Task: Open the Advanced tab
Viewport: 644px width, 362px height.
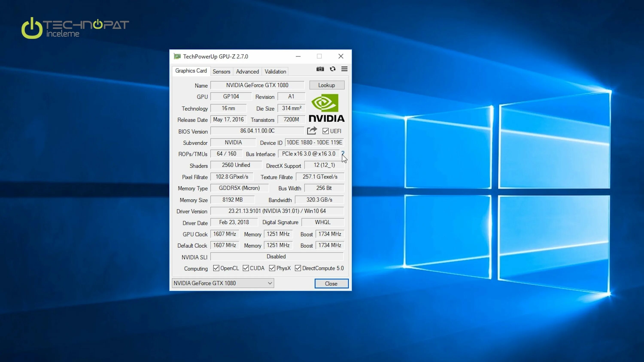Action: pos(247,72)
